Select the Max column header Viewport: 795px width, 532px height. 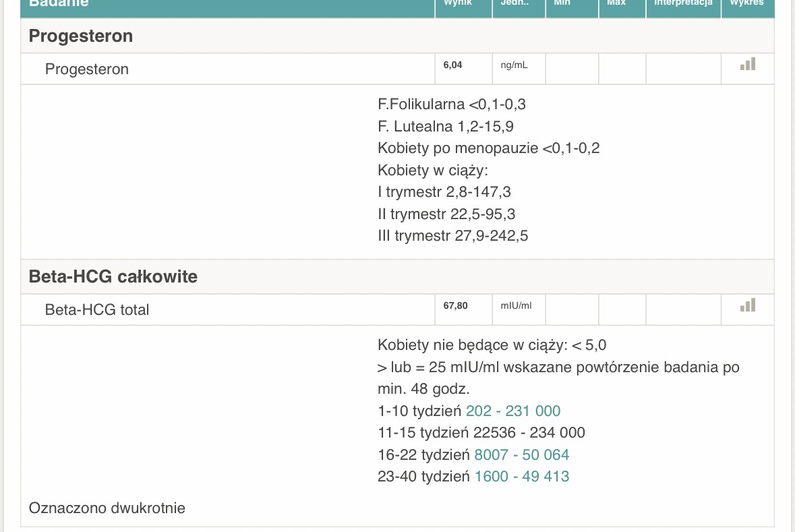click(616, 3)
